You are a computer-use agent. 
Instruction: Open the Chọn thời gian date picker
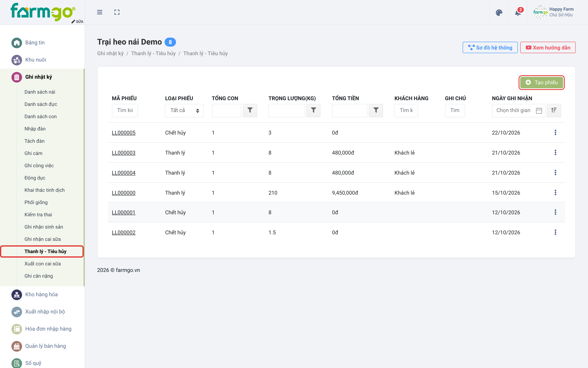[x=519, y=110]
